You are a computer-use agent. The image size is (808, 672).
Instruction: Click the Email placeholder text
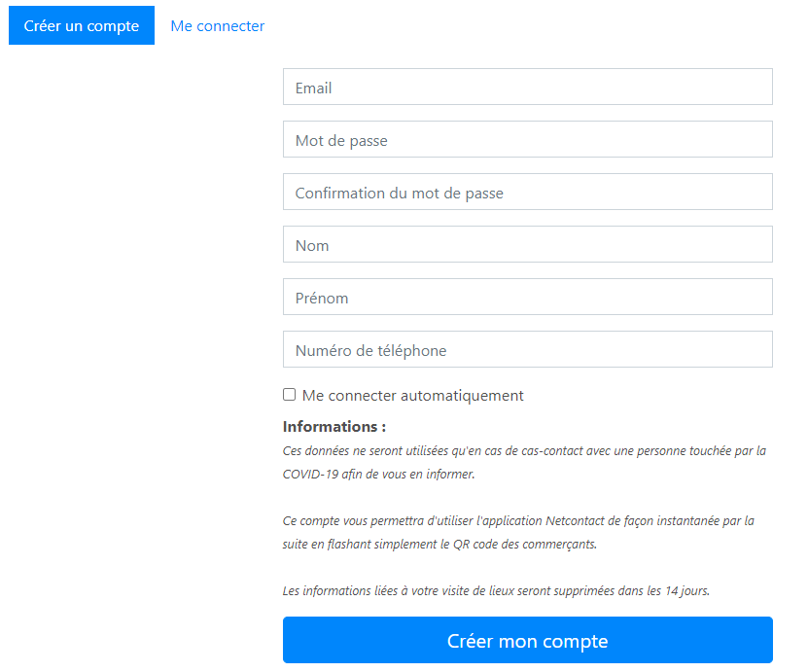point(313,88)
